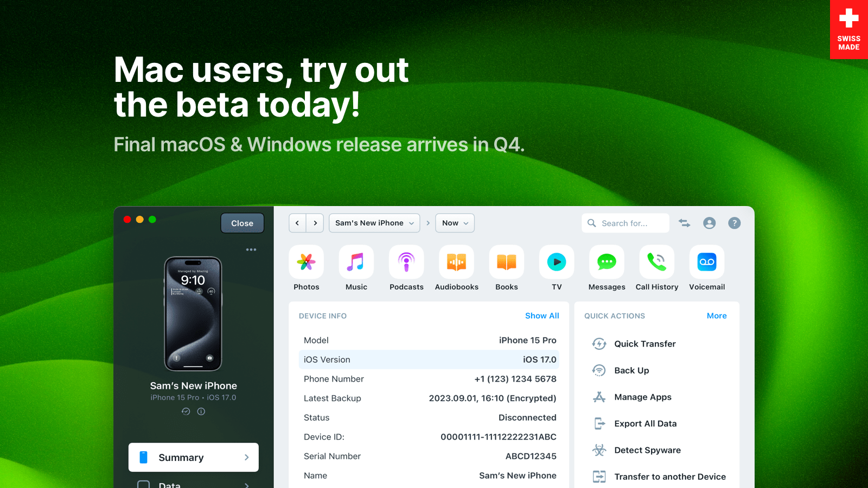Select the Data sidebar item

click(193, 484)
